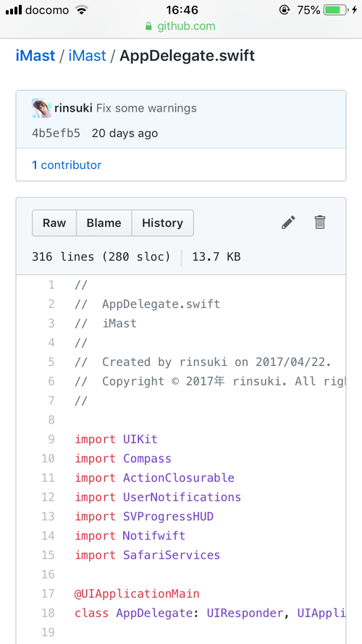Tap the rotation lock status icon

click(285, 10)
